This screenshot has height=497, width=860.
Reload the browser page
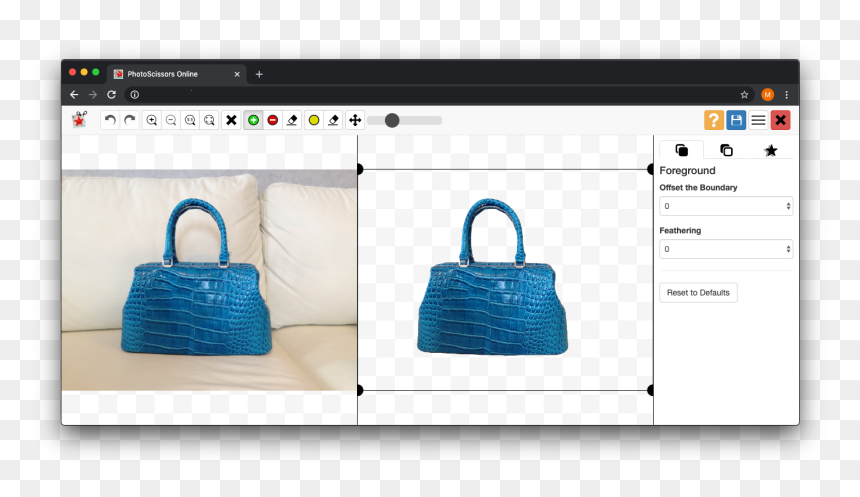click(111, 94)
